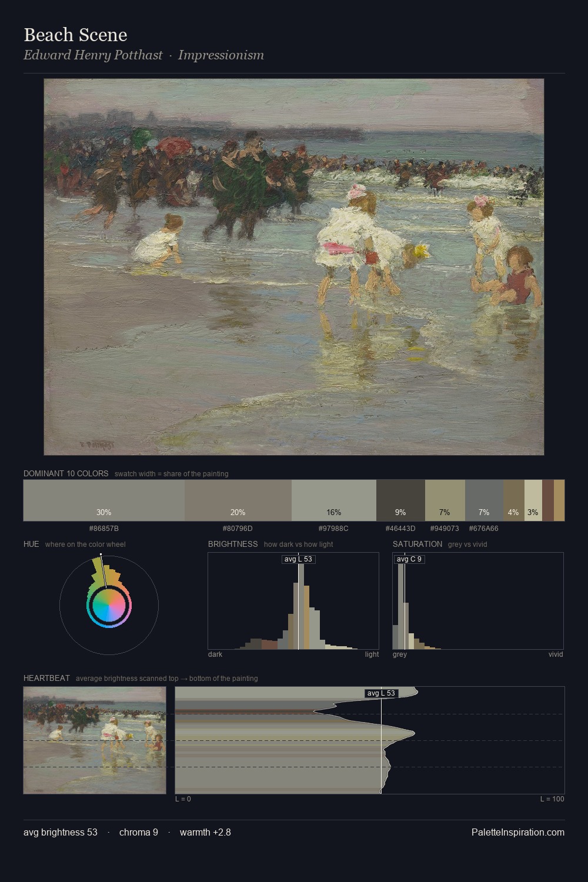
Task: Click the 'avg L 53' heartbeat marker
Action: click(381, 693)
